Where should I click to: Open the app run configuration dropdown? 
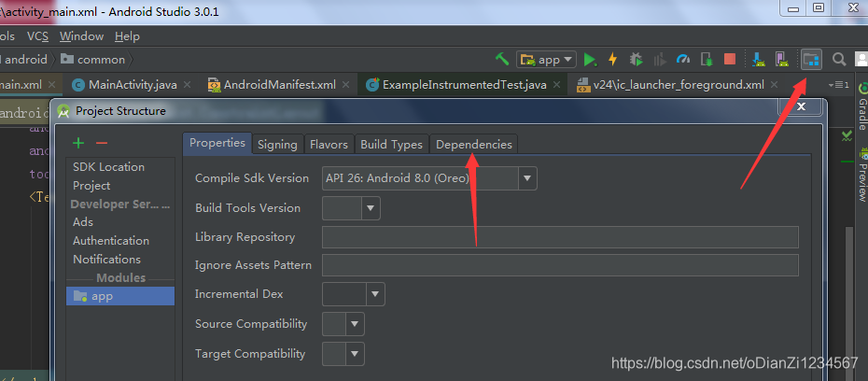tap(546, 59)
